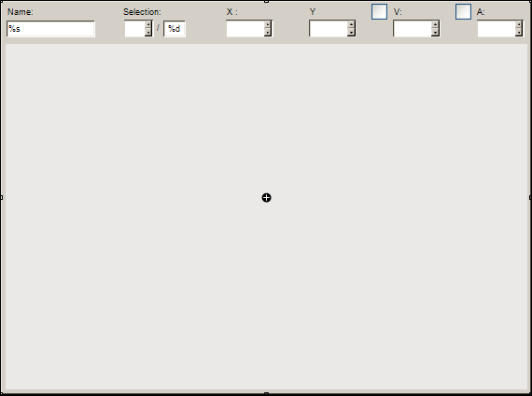The image size is (532, 396).
Task: Decrement Y value using down arrow
Action: tap(351, 33)
